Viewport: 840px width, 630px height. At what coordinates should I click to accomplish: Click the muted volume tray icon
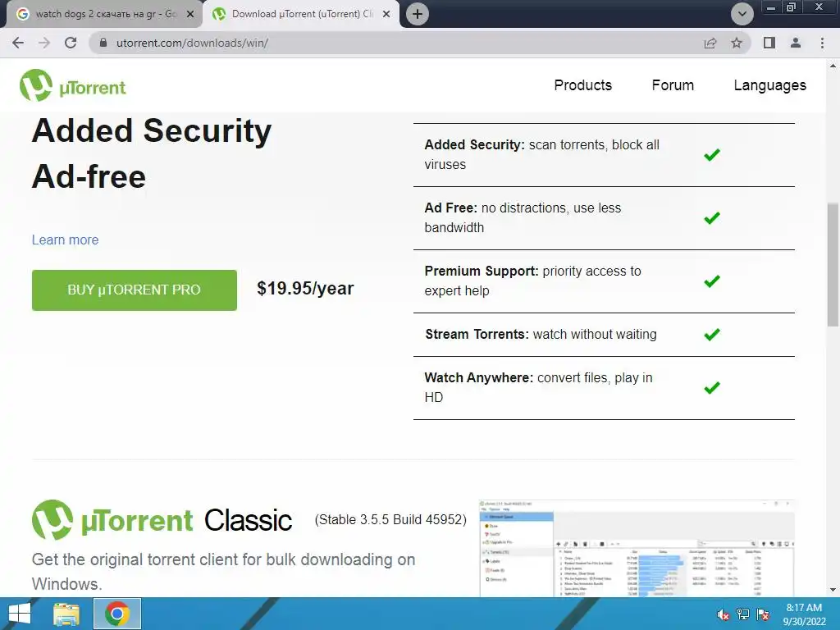coord(724,614)
